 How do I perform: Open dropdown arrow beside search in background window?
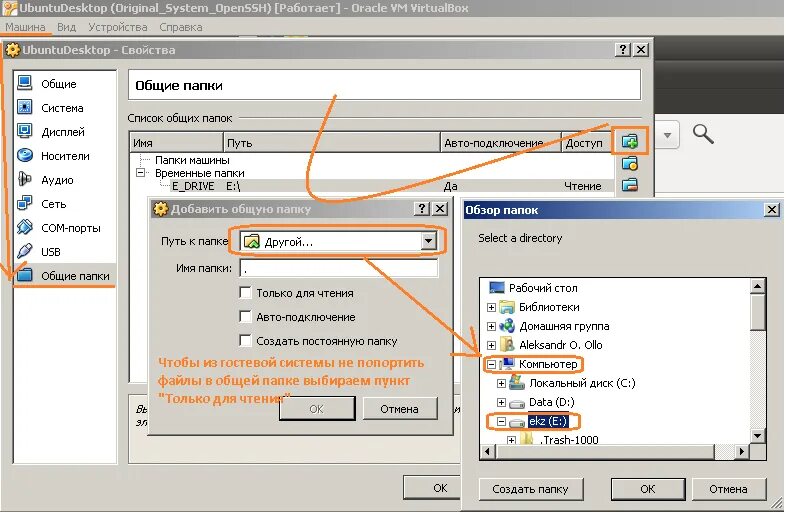tap(667, 135)
